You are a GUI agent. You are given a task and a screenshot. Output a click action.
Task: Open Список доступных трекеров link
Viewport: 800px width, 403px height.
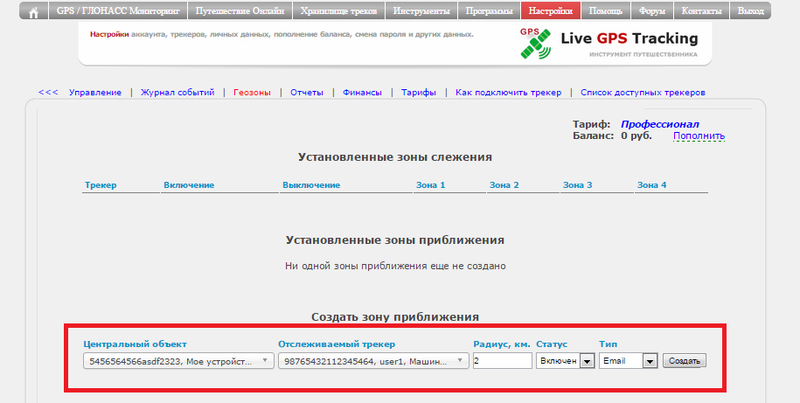[643, 92]
